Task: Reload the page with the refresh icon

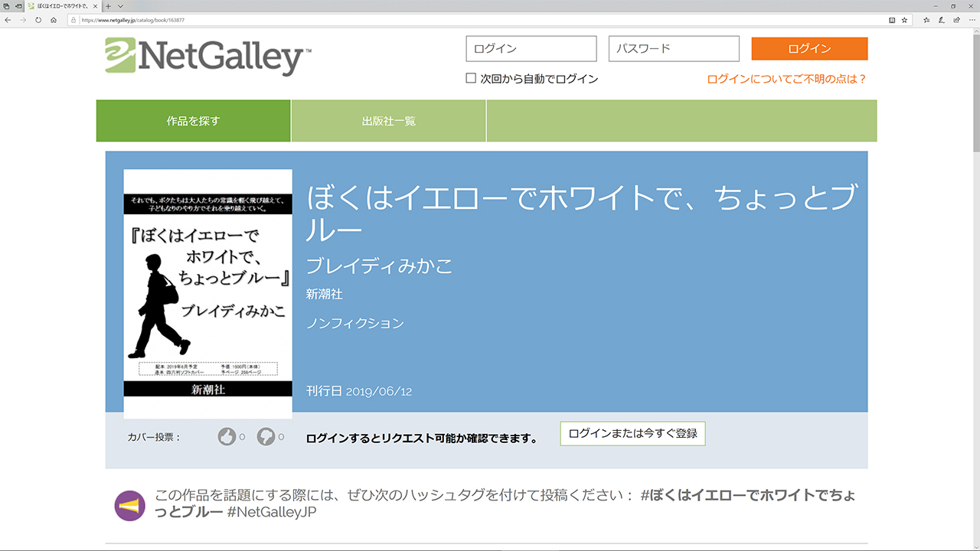Action: coord(38,20)
